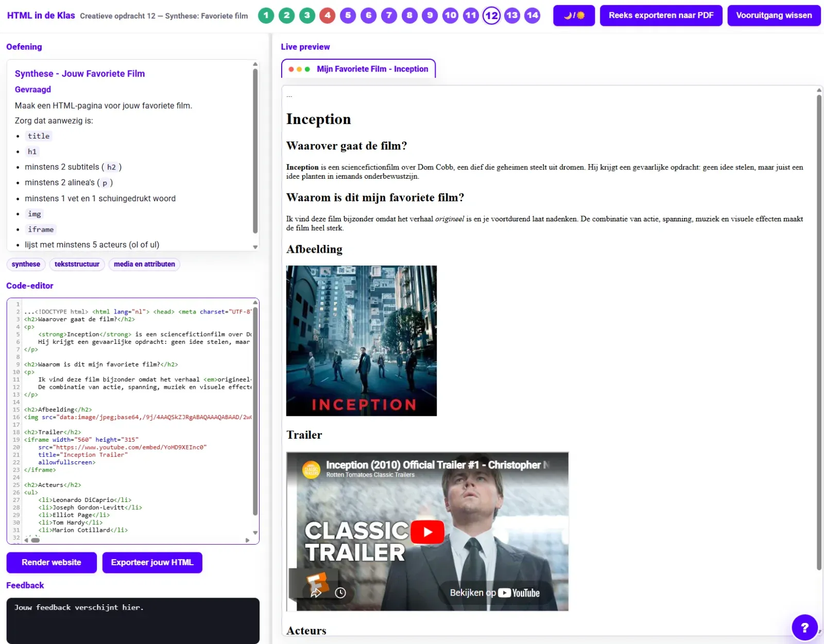Click the media en attributen tag
The image size is (824, 644).
point(144,264)
